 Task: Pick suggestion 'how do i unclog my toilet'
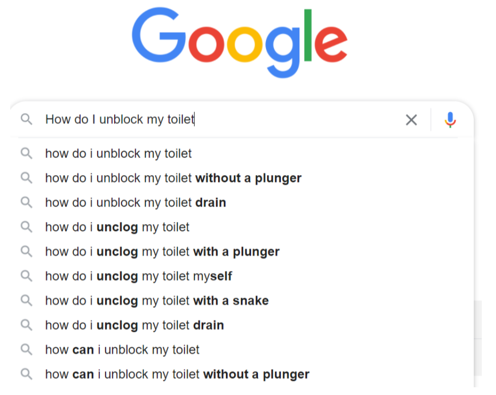[x=117, y=227]
